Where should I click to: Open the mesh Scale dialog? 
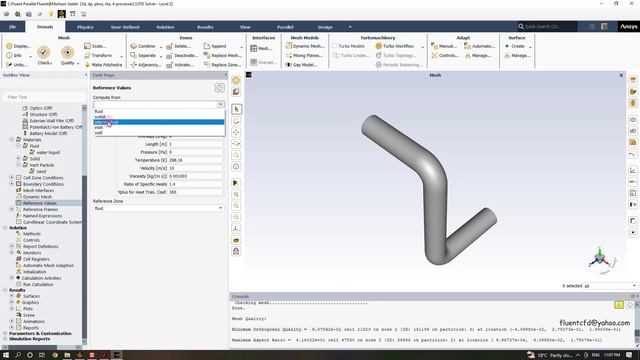[x=95, y=46]
